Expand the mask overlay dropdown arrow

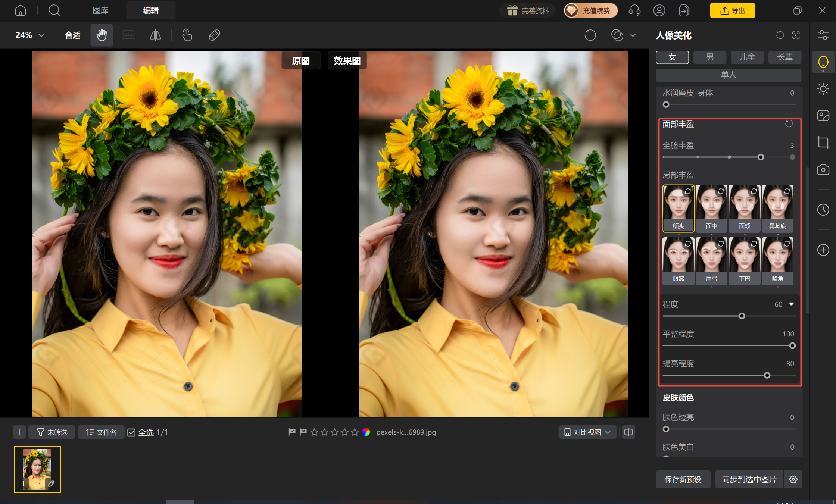tap(633, 35)
